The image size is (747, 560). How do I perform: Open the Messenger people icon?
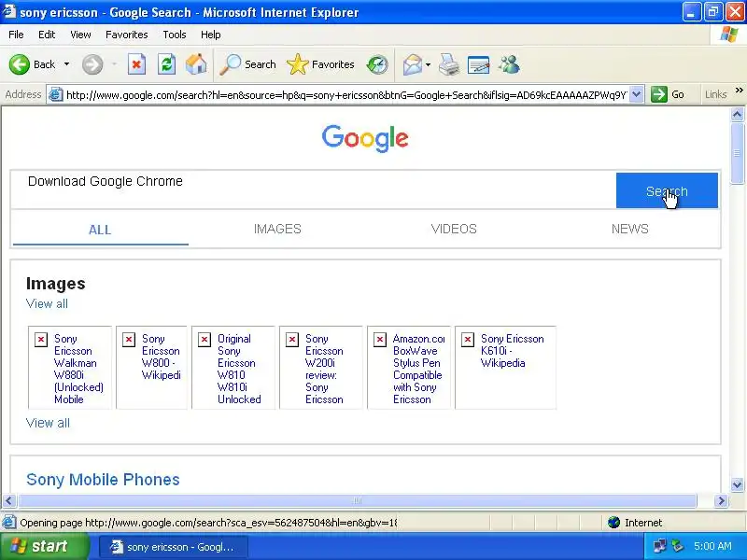pos(509,64)
